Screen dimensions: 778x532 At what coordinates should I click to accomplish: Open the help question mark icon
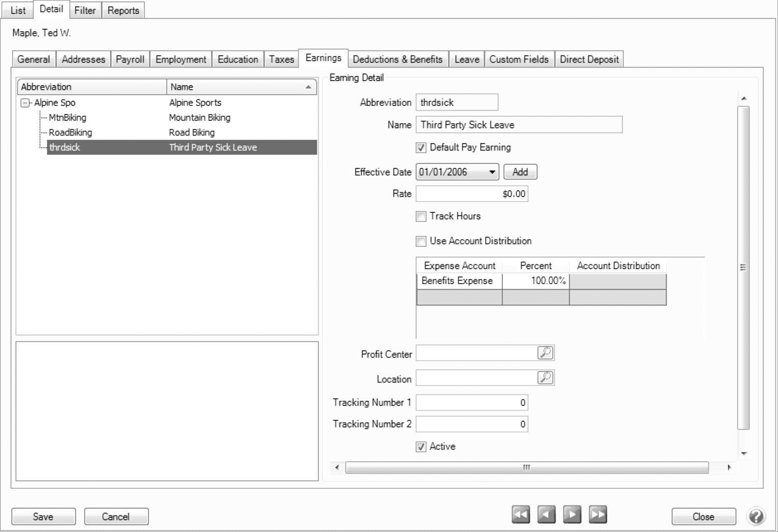pos(756,516)
